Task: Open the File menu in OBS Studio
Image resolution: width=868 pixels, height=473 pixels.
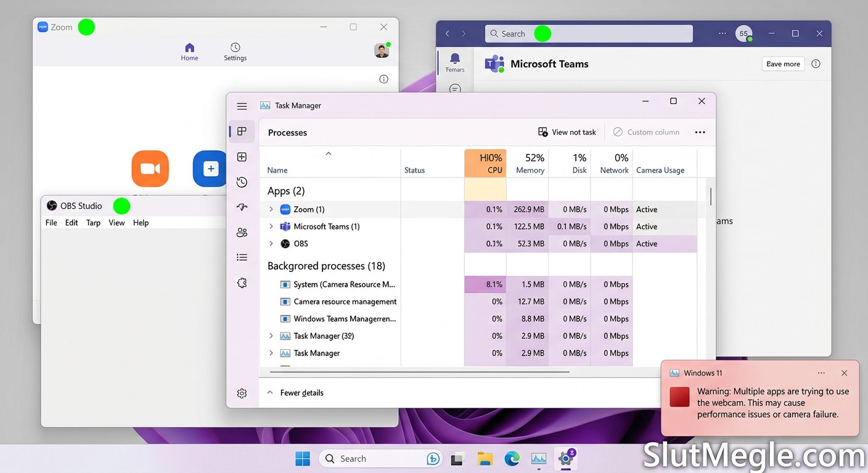Action: pos(51,223)
